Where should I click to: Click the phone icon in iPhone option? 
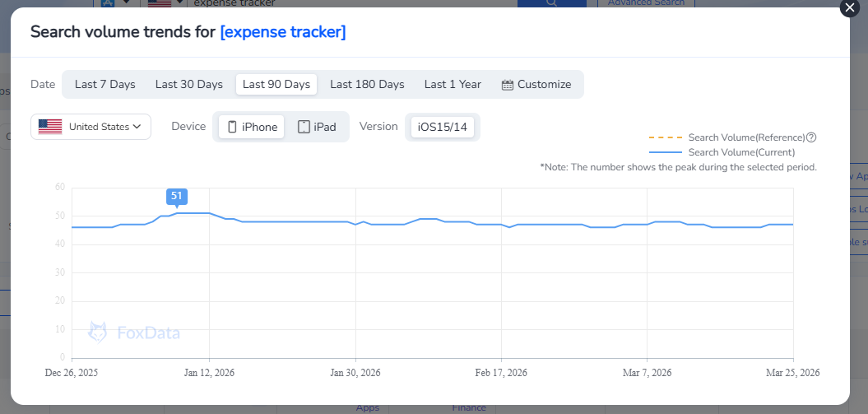(232, 127)
